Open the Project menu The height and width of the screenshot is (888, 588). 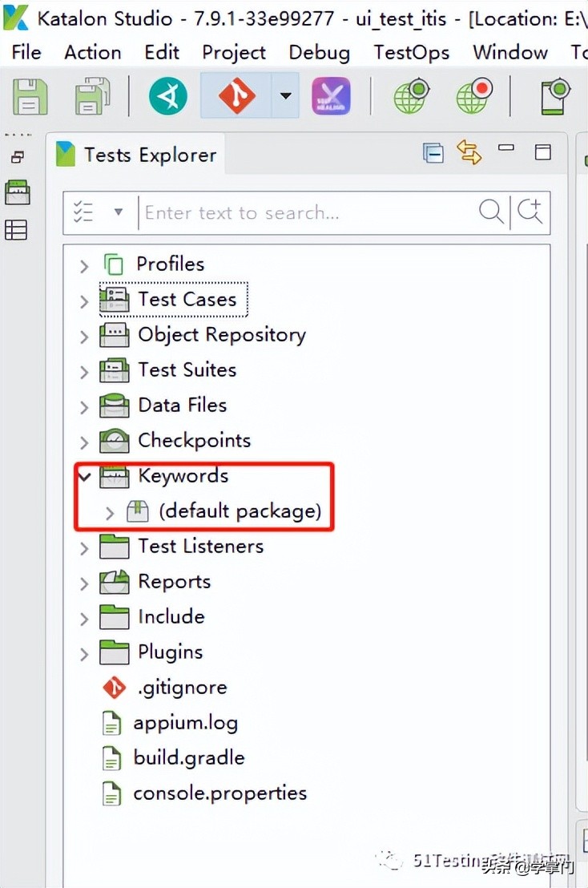point(234,53)
